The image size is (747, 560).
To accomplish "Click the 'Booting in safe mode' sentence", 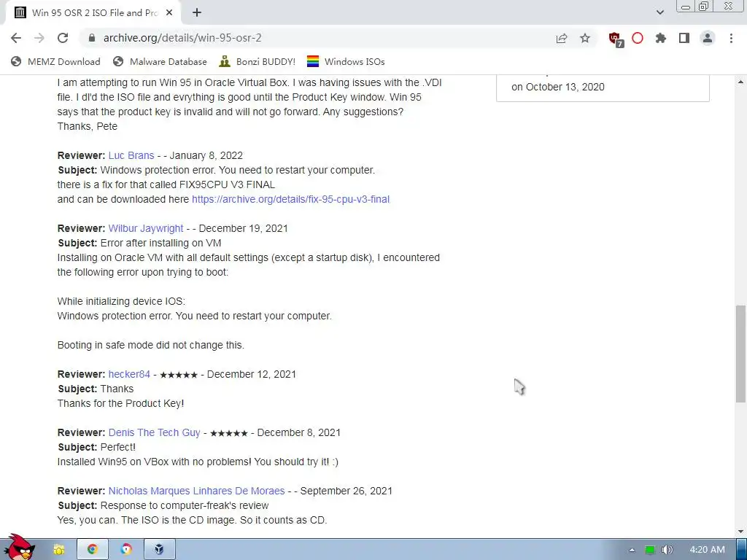I will pos(150,345).
